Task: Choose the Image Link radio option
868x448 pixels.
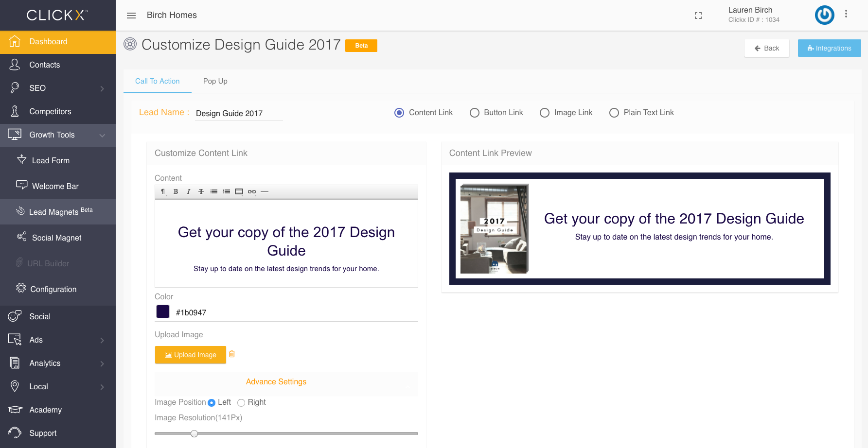Action: 545,113
